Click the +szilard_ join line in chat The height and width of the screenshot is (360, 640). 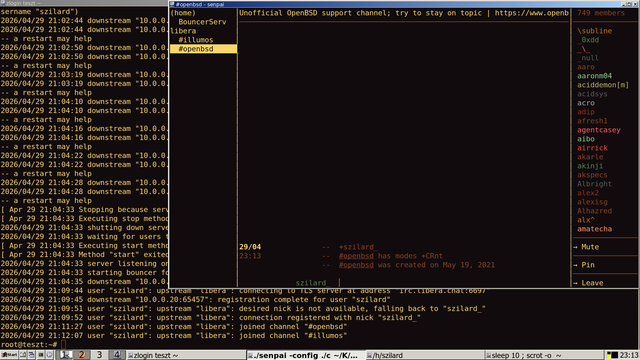pyautogui.click(x=358, y=247)
